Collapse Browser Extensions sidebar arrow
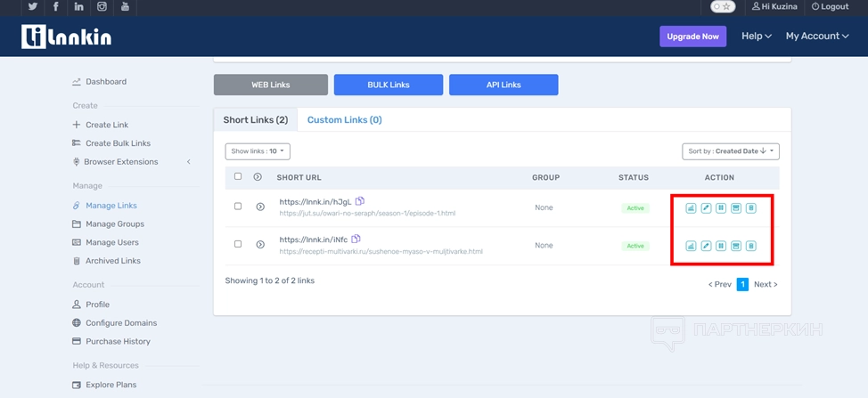The height and width of the screenshot is (398, 868). tap(188, 162)
